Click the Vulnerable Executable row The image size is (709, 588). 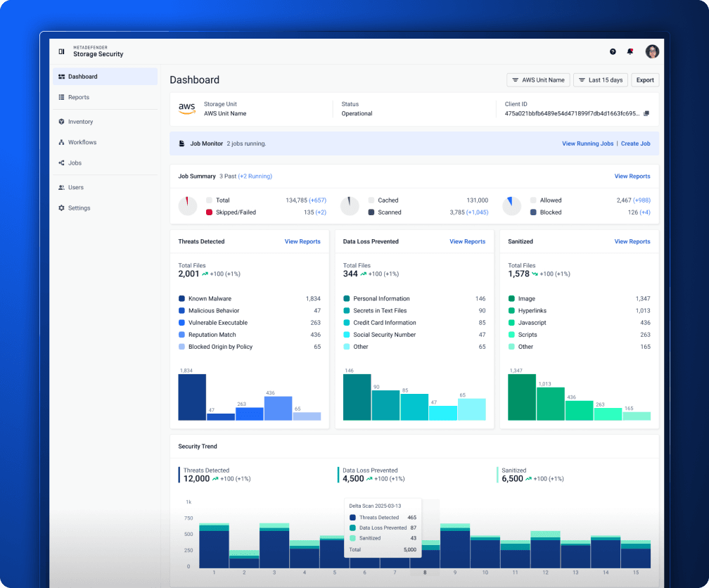(250, 323)
